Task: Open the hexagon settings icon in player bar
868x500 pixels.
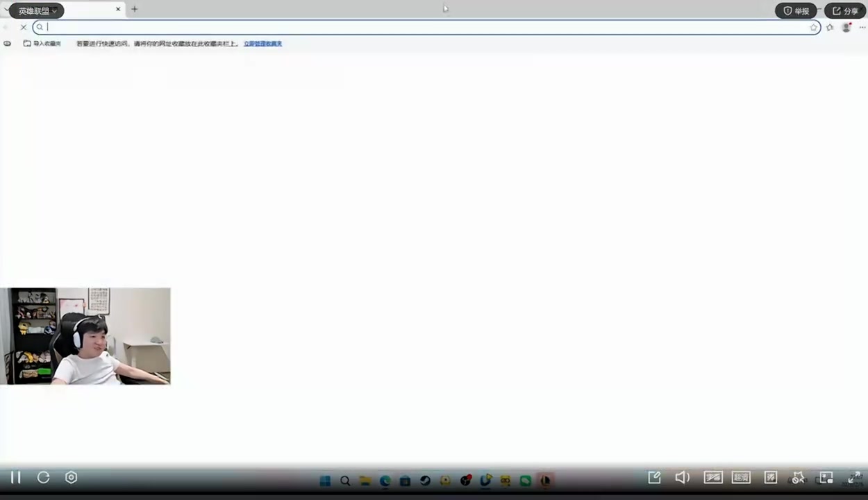Action: tap(71, 477)
